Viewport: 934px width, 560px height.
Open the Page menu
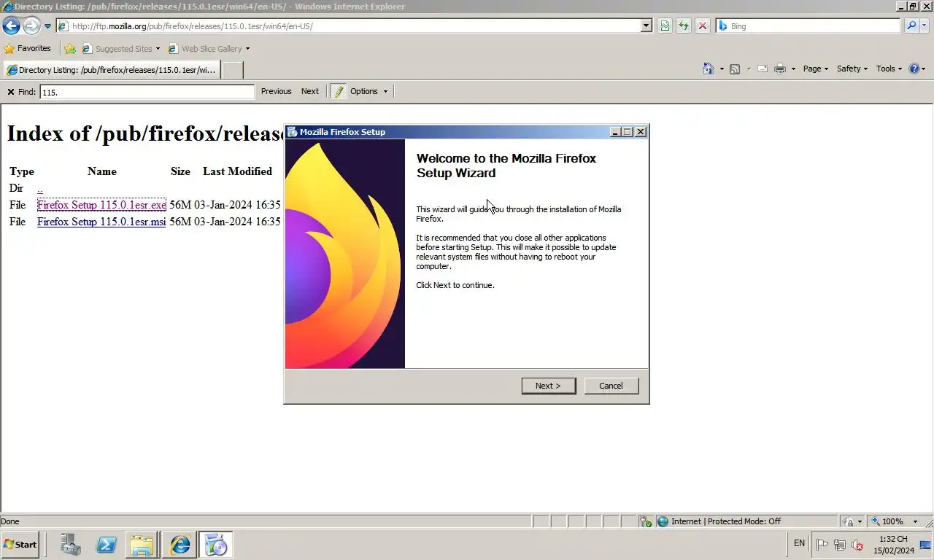click(x=815, y=69)
